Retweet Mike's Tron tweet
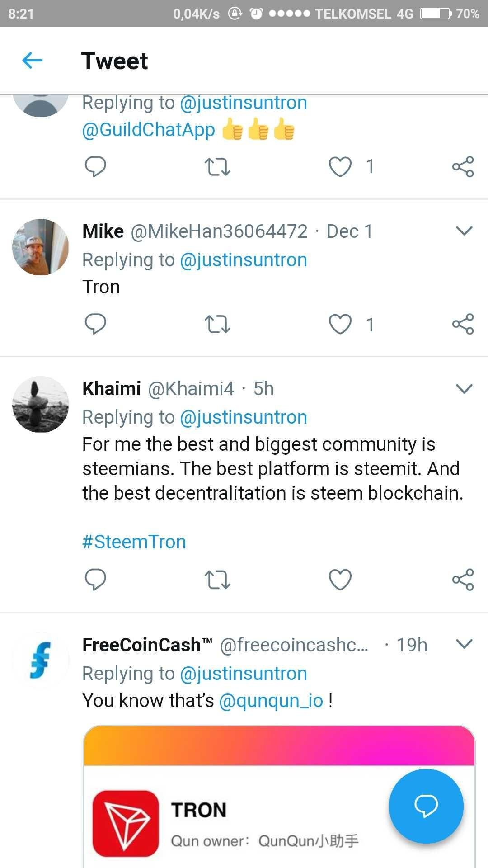The height and width of the screenshot is (868, 488). (218, 324)
